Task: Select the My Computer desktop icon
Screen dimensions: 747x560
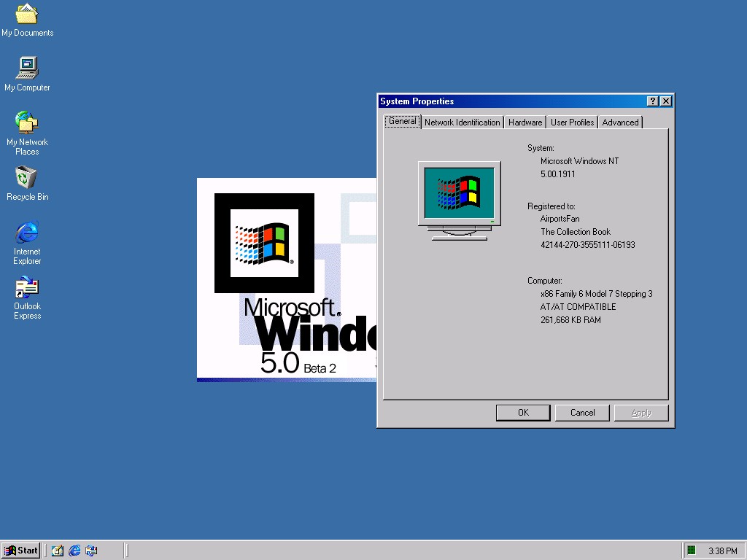Action: pyautogui.click(x=27, y=74)
